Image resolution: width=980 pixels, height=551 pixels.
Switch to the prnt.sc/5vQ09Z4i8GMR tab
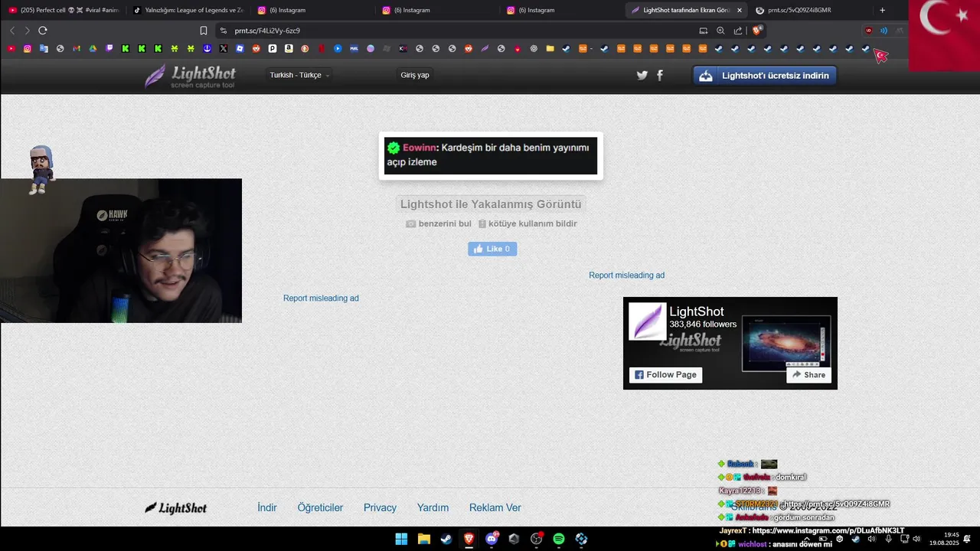tap(808, 10)
